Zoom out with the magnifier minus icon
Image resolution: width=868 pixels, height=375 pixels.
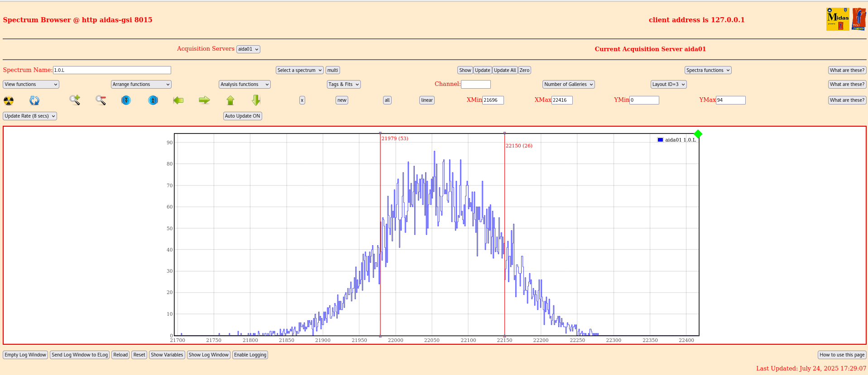coord(101,100)
